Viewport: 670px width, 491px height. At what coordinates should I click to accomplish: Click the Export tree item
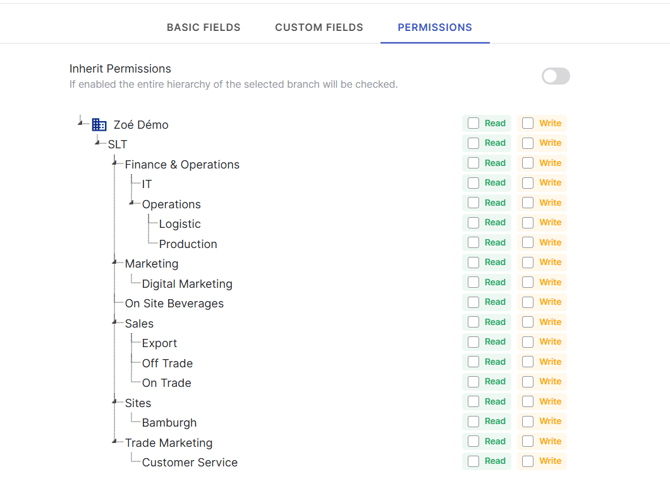point(159,343)
